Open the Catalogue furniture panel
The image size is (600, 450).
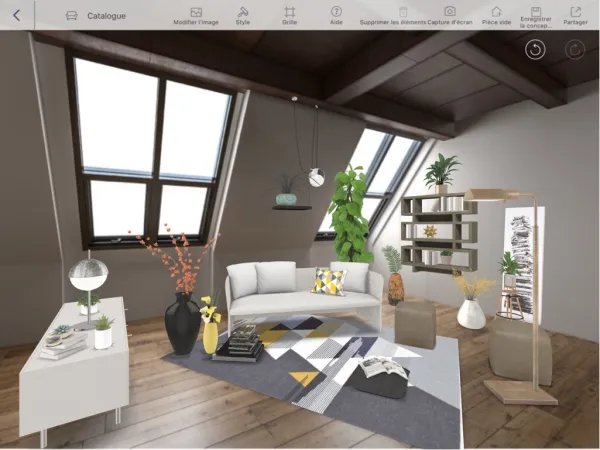[96, 16]
